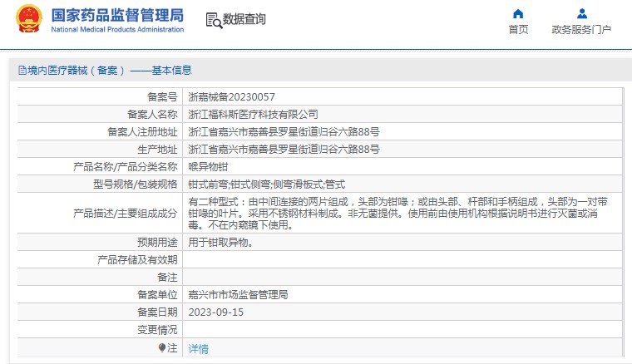The image size is (632, 364).
Task: Click the document icon before 境内医疗器械
Action: click(22, 71)
